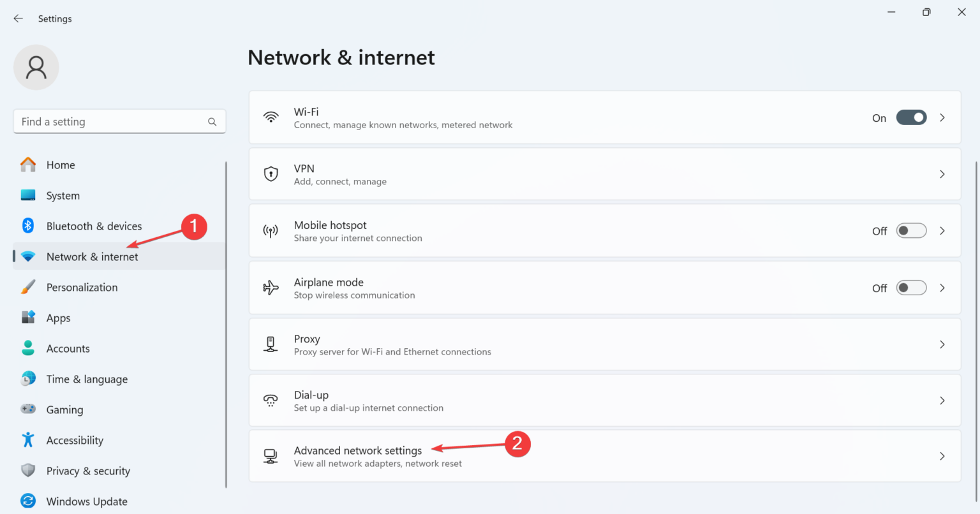Click the Dial-up phone icon

tap(271, 400)
